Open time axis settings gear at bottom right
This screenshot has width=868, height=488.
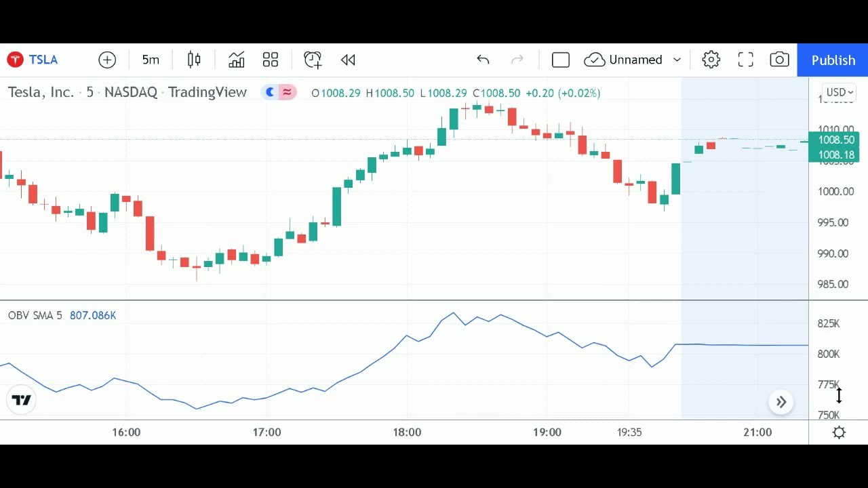click(x=839, y=432)
